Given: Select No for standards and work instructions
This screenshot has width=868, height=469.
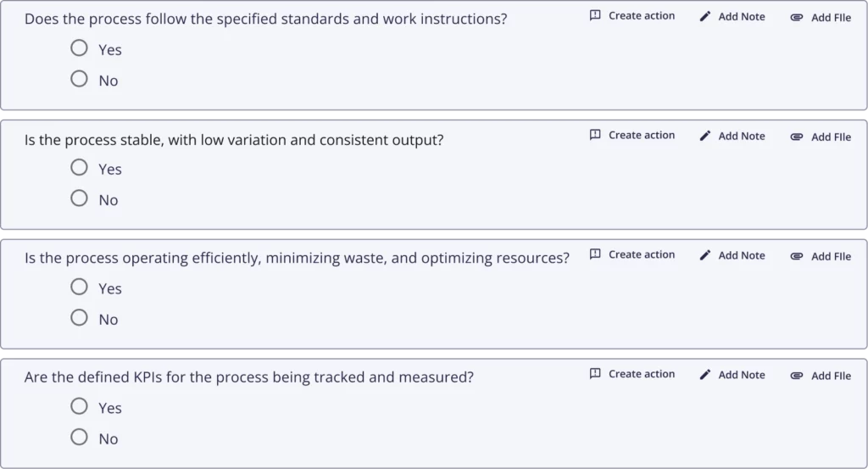Looking at the screenshot, I should [x=79, y=79].
